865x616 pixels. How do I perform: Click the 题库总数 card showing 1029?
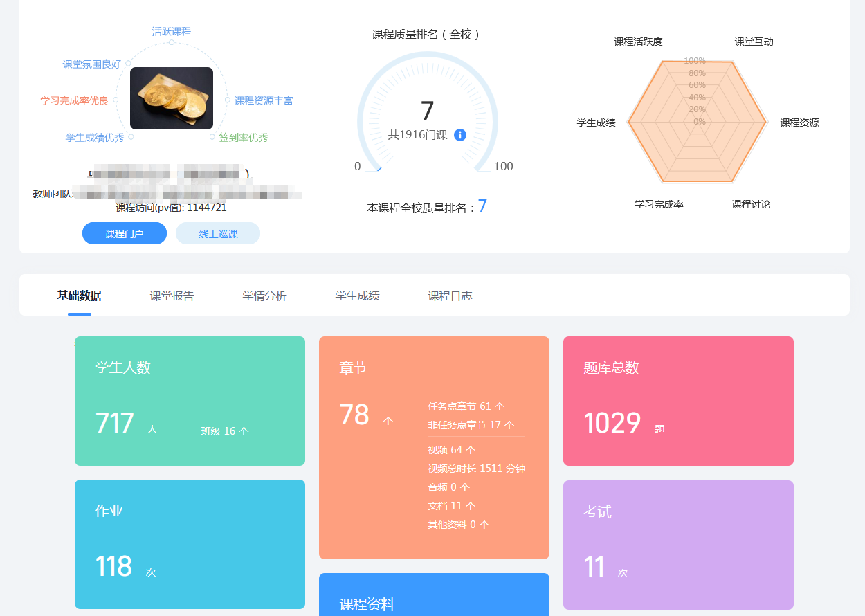(x=678, y=401)
